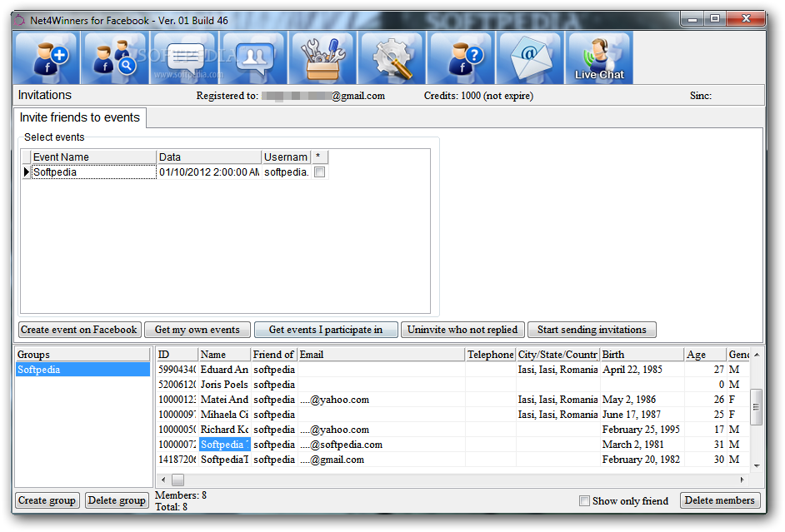Sort members by ID column header
The width and height of the screenshot is (785, 532).
[x=177, y=355]
